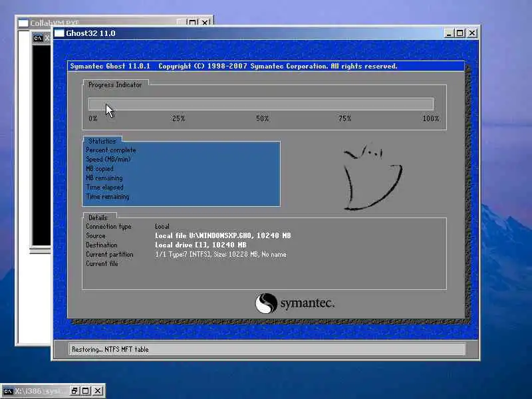The width and height of the screenshot is (532, 399).
Task: Click the X:\i386 taskbar command prompt icon
Action: coord(8,391)
